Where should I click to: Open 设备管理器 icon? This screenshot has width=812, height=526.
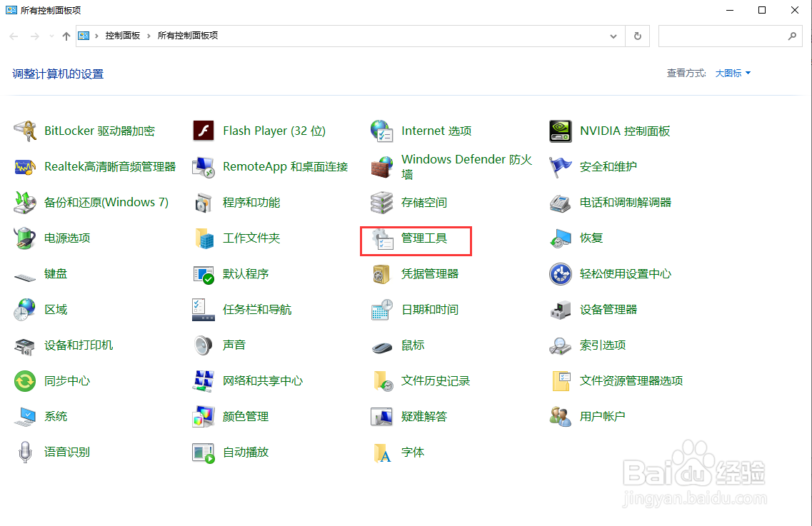(561, 310)
